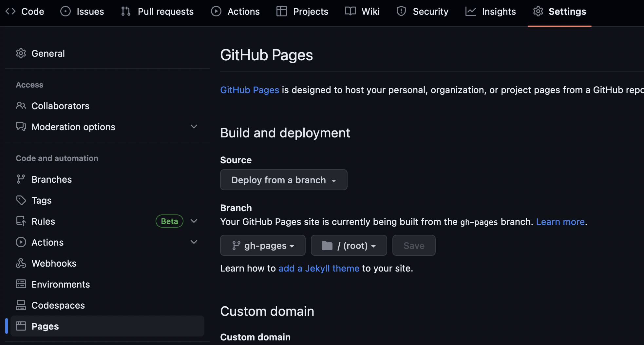Expand the Rules section chevron
Image resolution: width=644 pixels, height=345 pixels.
tap(194, 221)
